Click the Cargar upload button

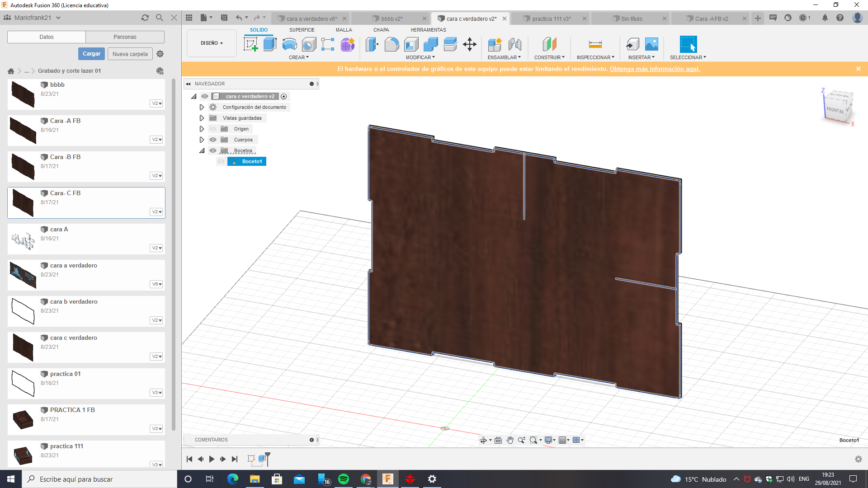[x=91, y=54]
